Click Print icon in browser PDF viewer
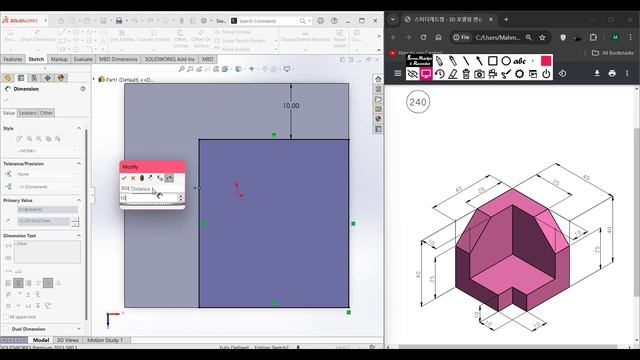Screen dimensions: 640x360 (x=612, y=73)
